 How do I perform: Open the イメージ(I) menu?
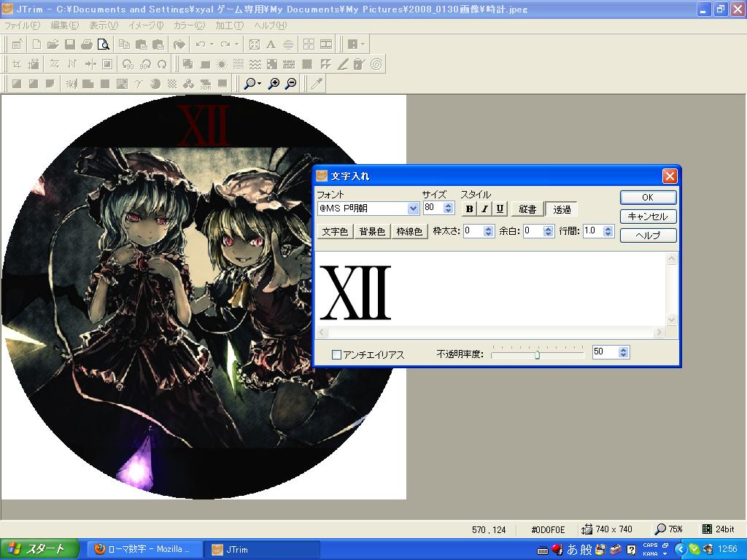point(146,26)
